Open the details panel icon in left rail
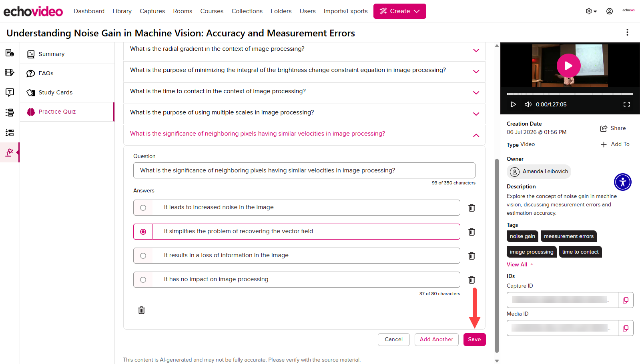 pyautogui.click(x=10, y=52)
